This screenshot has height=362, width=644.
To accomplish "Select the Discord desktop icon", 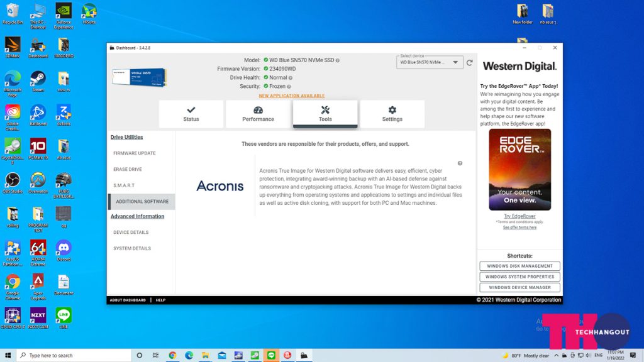I will 64,250.
